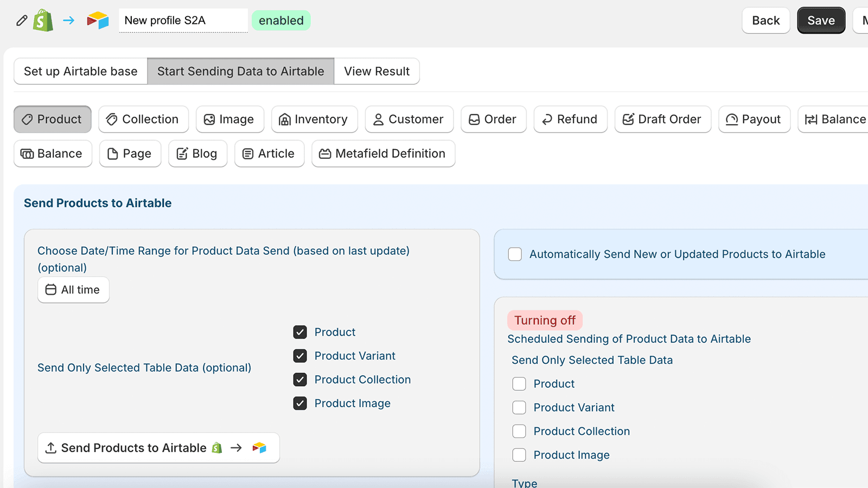The height and width of the screenshot is (488, 868).
Task: Select the Blog data type with the pen icon
Action: [197, 153]
